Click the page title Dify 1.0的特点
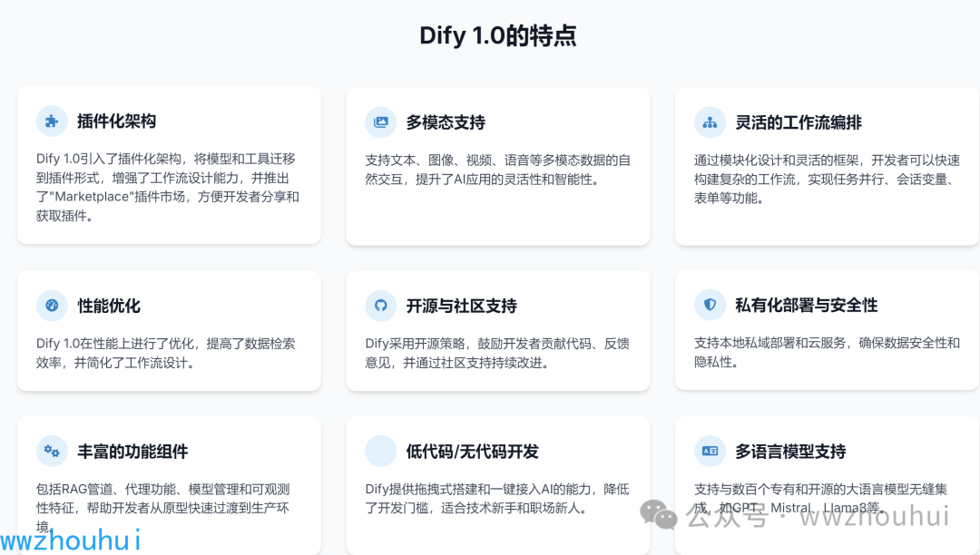The image size is (980, 555). point(497,35)
